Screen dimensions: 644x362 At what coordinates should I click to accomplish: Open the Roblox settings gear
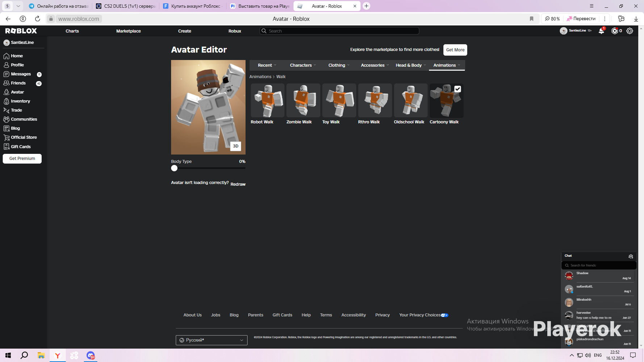630,31
